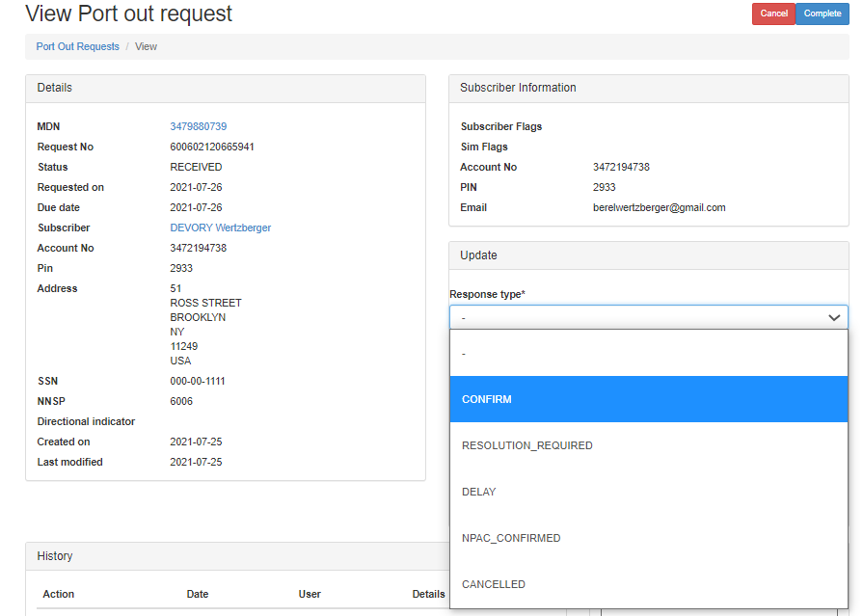Screen dimensions: 863x616
Task: Pick the DELAY option
Action: point(648,493)
